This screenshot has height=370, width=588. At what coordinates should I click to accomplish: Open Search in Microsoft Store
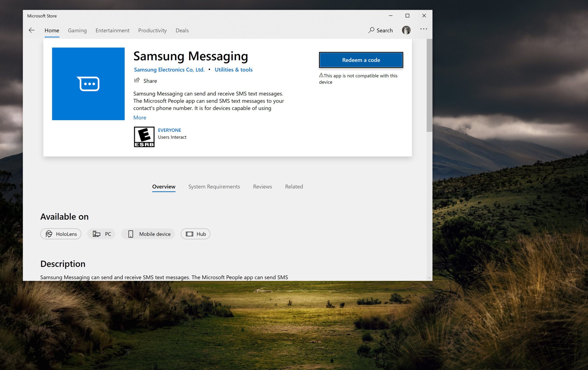380,30
